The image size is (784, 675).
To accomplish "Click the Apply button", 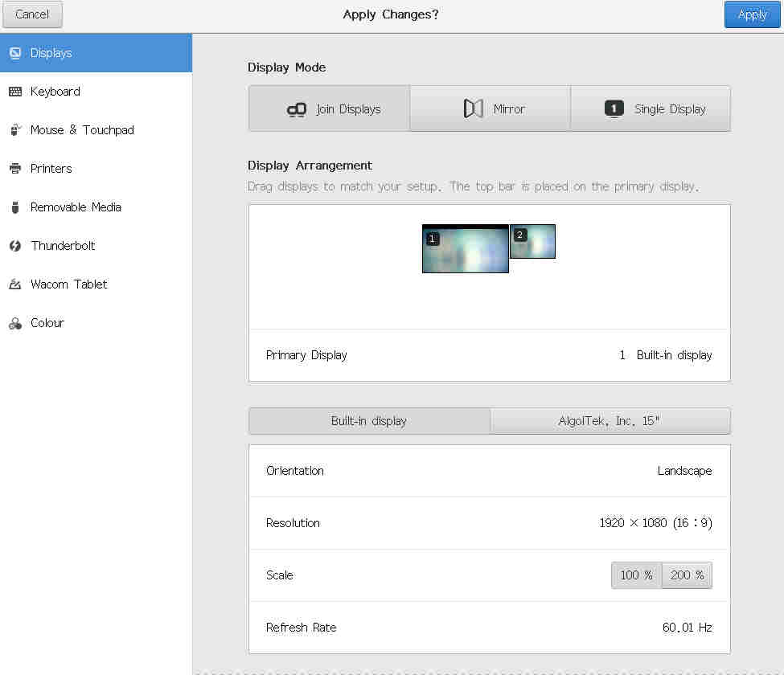I will point(752,14).
